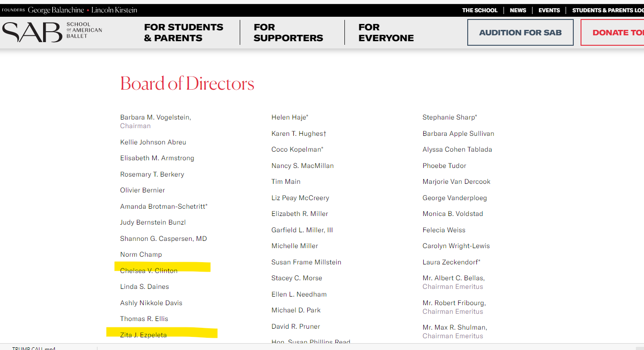Select the highlighted name Chelsea V. Clinton

tap(149, 271)
